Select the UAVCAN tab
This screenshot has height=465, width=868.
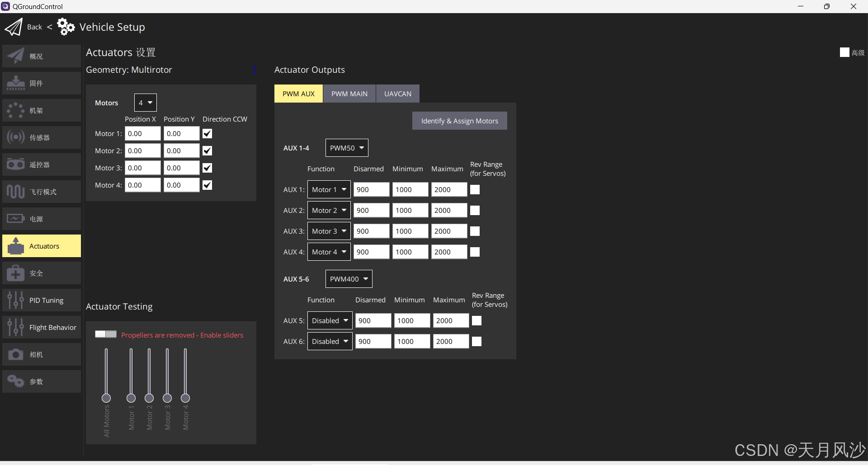pyautogui.click(x=397, y=93)
